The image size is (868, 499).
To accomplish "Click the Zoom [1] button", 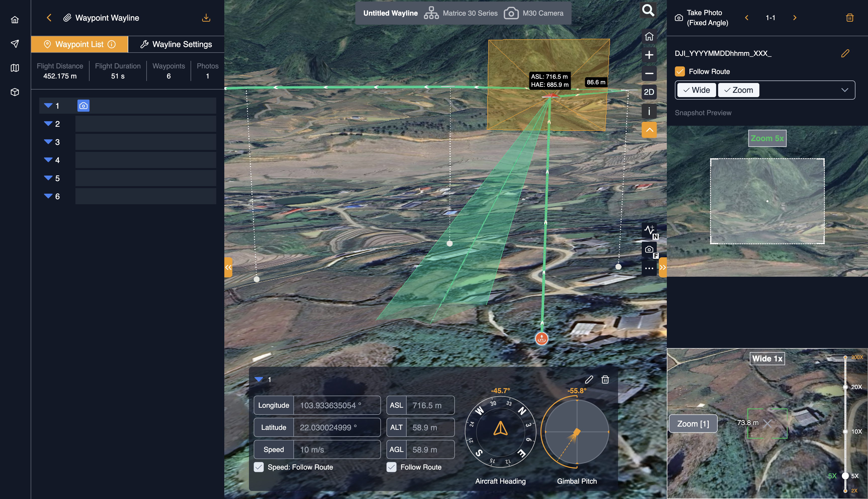I will point(693,424).
